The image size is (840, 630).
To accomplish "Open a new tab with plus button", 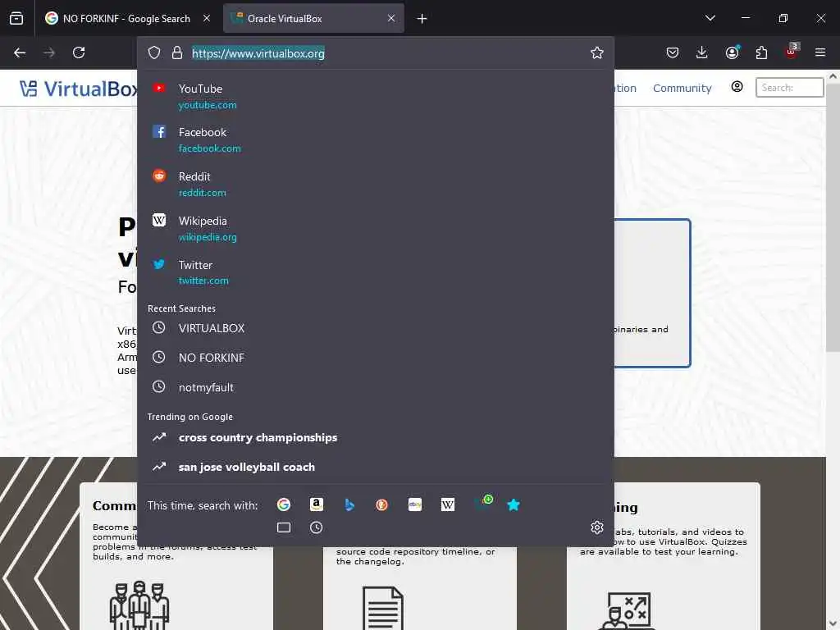I will tap(422, 19).
